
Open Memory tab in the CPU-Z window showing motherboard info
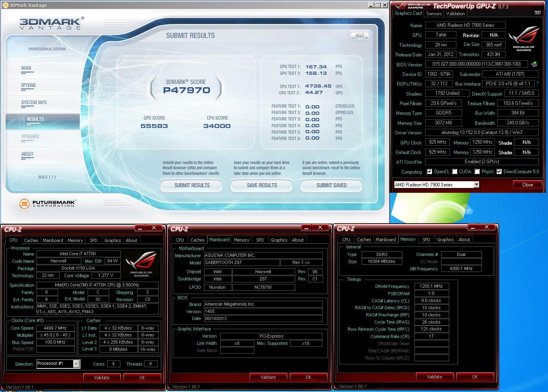click(x=242, y=240)
